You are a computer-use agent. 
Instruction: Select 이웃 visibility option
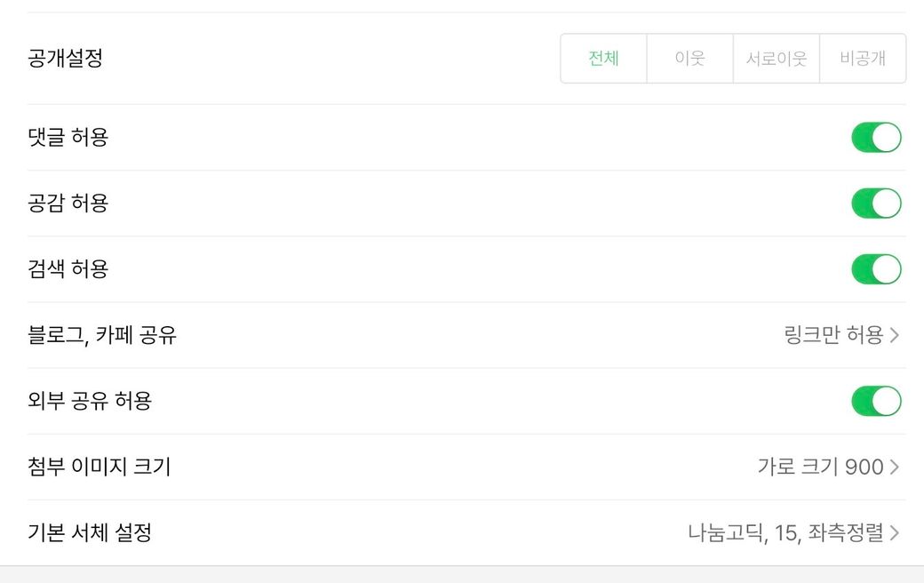(690, 59)
